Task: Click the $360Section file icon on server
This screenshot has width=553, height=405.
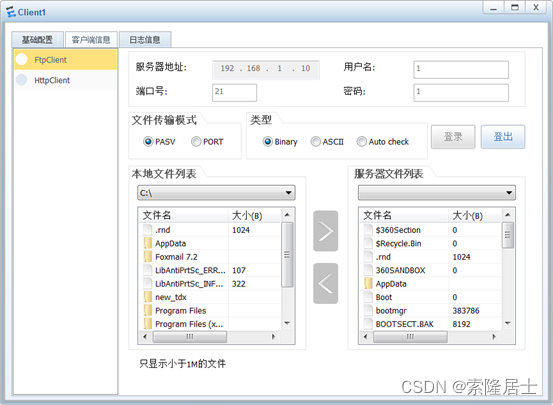Action: click(x=368, y=230)
